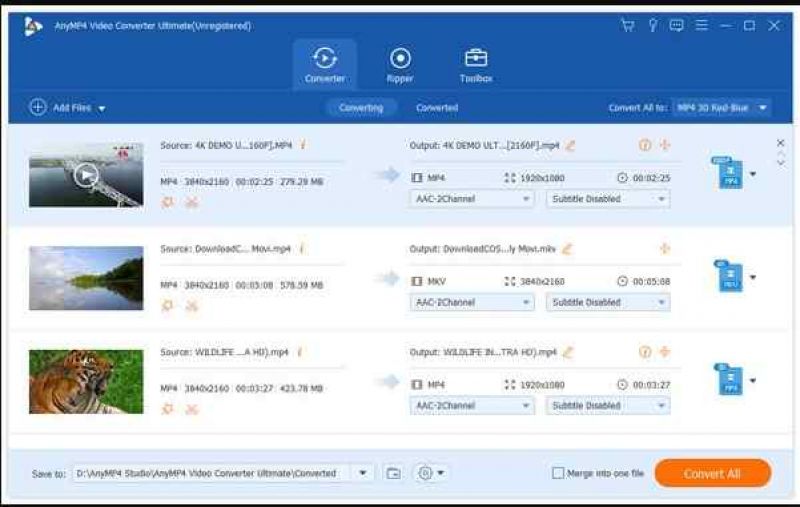The image size is (800, 507).
Task: Switch to the Ripper tab
Action: tap(400, 64)
